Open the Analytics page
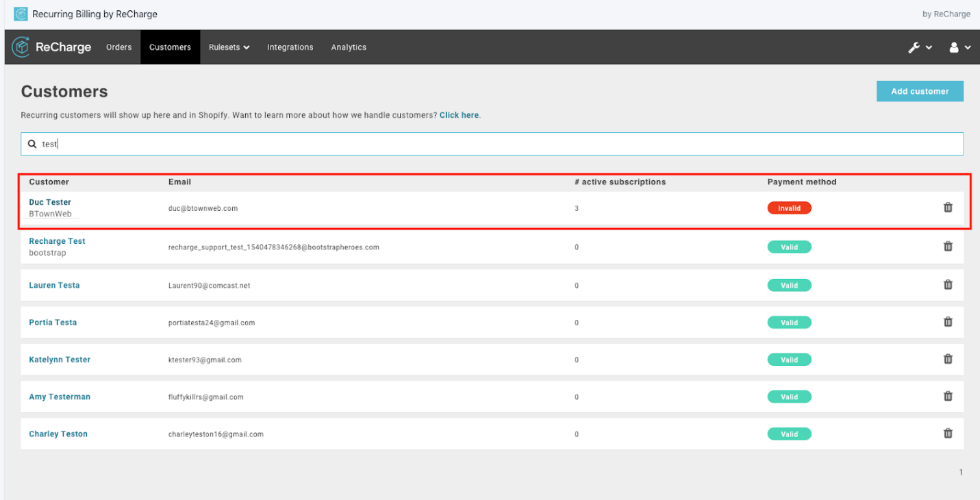The width and height of the screenshot is (980, 500). click(x=349, y=47)
